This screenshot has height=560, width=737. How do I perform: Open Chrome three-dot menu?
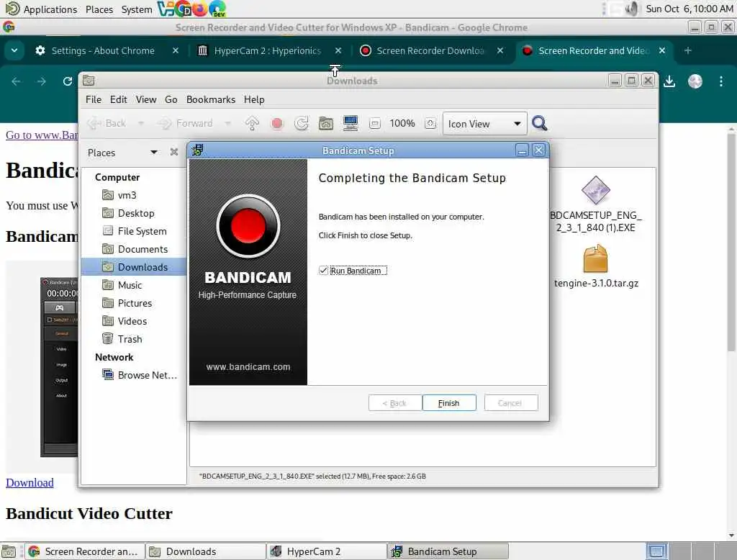pyautogui.click(x=721, y=81)
